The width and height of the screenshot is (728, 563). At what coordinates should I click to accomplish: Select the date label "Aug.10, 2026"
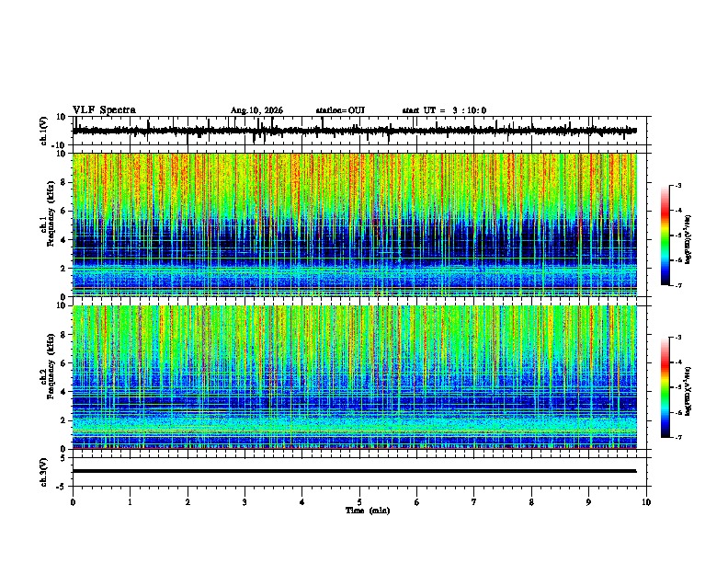pyautogui.click(x=256, y=110)
